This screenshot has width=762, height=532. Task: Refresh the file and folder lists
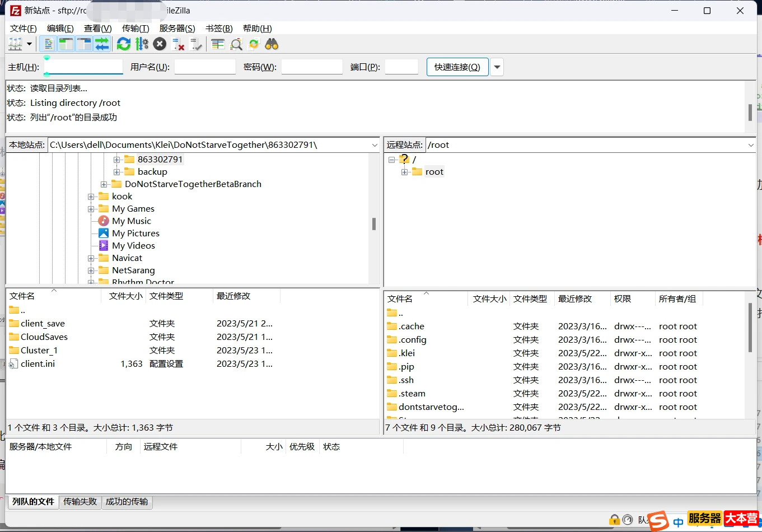coord(124,44)
